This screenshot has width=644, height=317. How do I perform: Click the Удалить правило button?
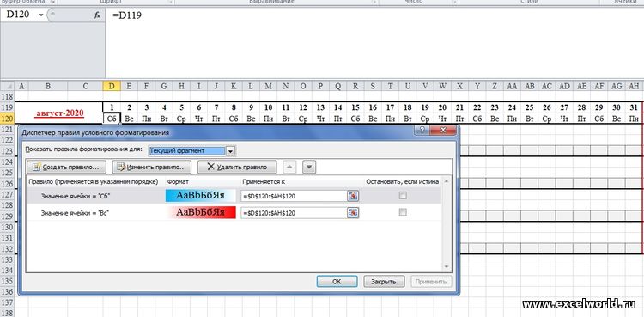[237, 167]
